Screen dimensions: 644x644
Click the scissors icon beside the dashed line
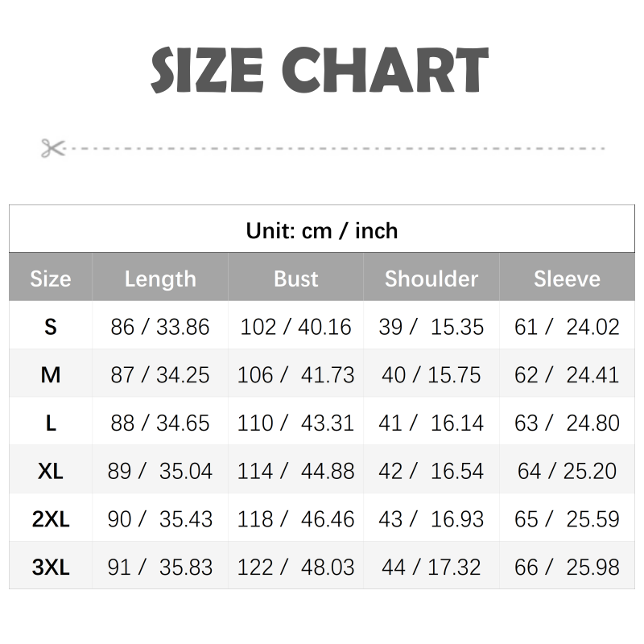52,148
